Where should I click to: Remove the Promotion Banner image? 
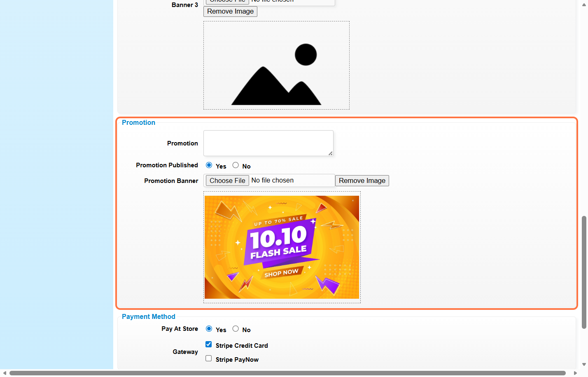(362, 180)
